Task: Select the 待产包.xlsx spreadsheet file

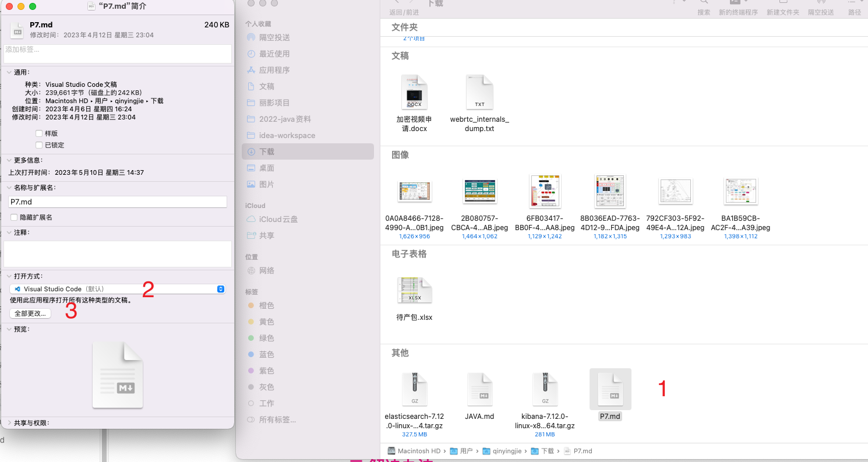Action: tap(414, 290)
